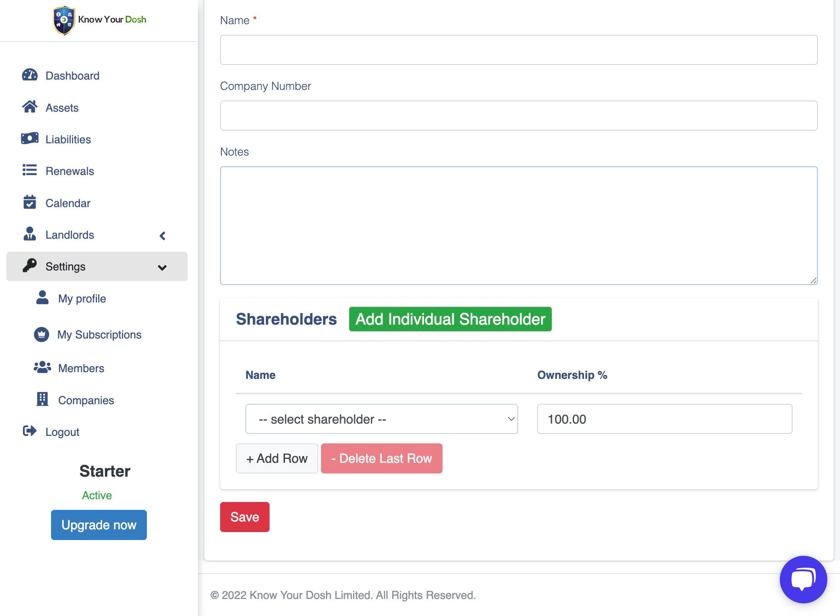Go to Members settings page

81,368
